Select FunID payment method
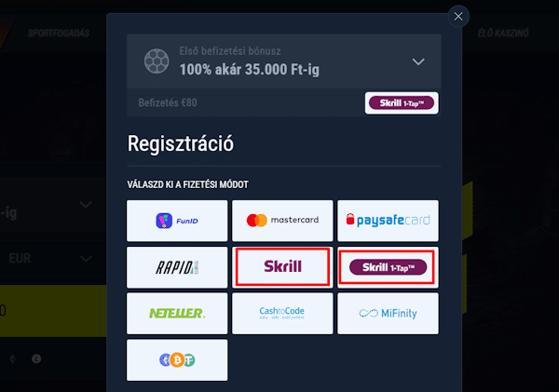 [x=177, y=221]
